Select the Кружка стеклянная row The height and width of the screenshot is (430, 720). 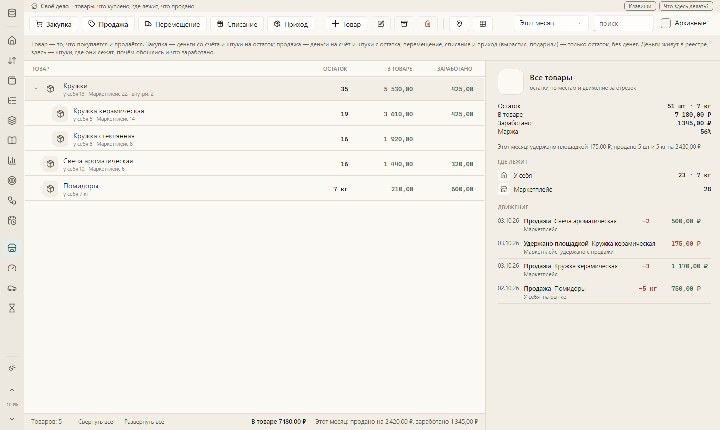tap(254, 138)
